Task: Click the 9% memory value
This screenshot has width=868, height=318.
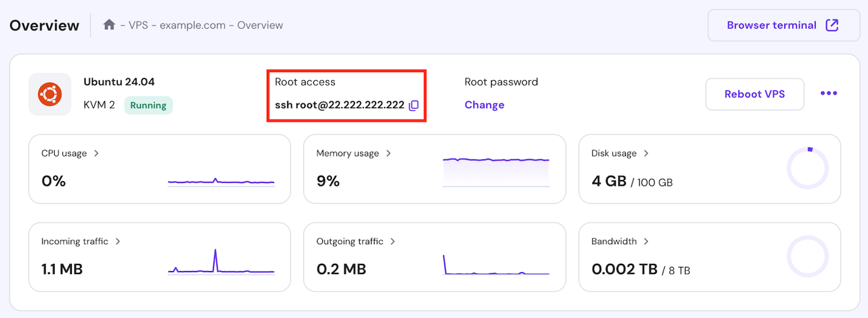Action: pyautogui.click(x=328, y=181)
